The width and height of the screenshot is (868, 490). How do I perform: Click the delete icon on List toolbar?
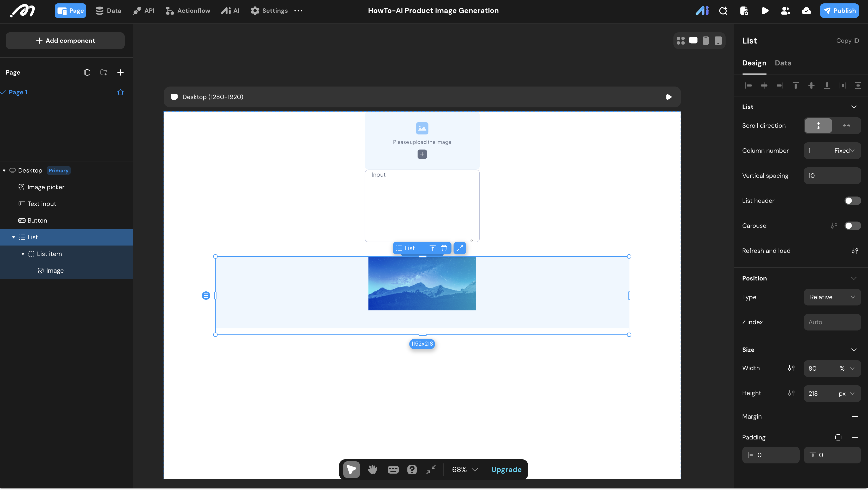coord(444,248)
